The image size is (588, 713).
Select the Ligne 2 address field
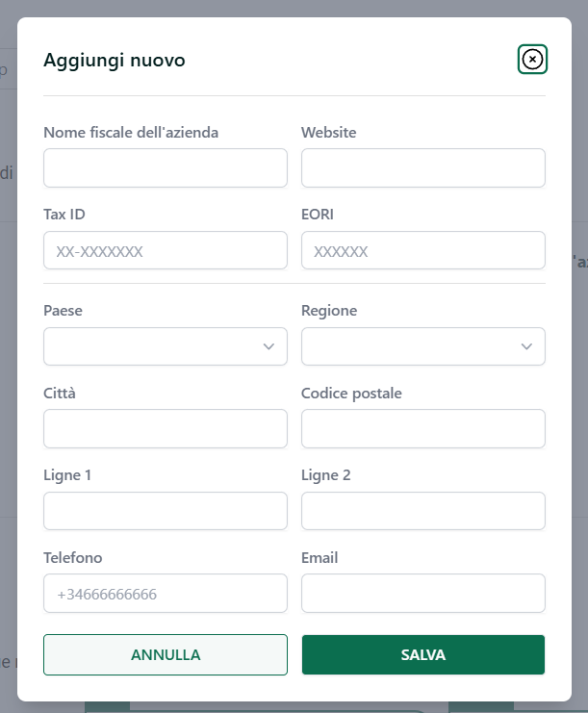pyautogui.click(x=423, y=511)
